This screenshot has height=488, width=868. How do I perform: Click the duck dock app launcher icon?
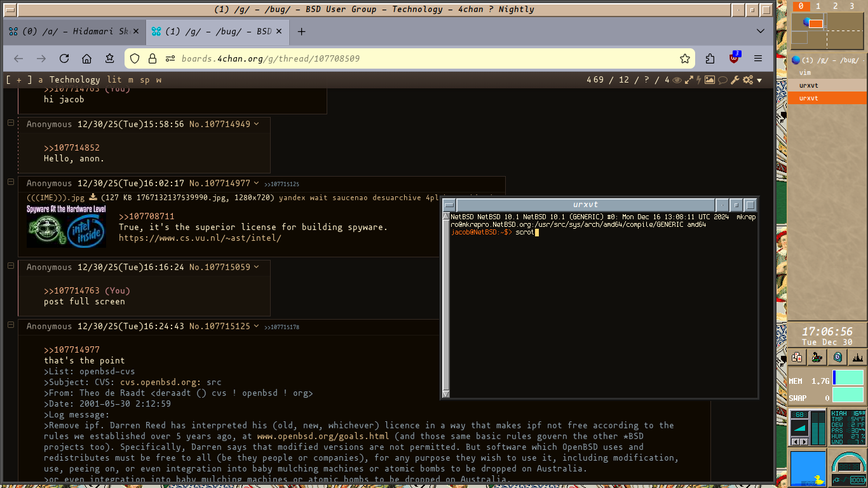pyautogui.click(x=817, y=357)
